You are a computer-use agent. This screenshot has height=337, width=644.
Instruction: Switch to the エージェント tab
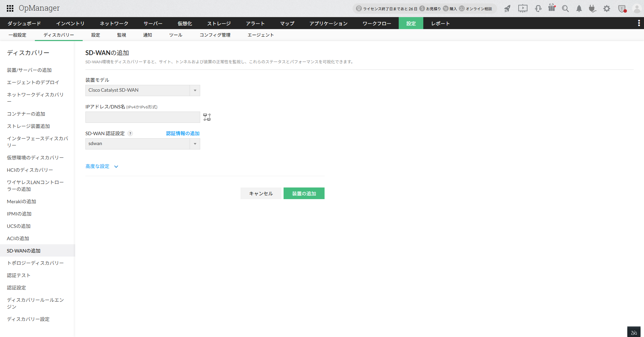[261, 35]
